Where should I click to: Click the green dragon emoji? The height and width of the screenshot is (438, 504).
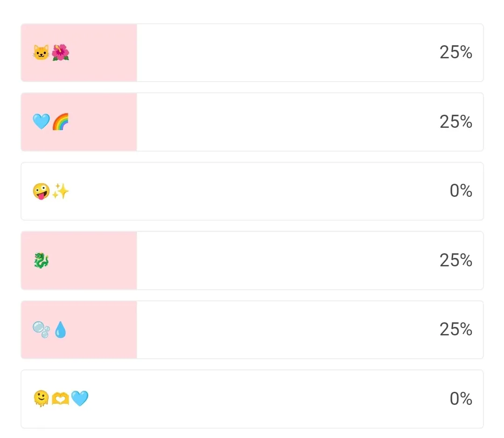41,260
